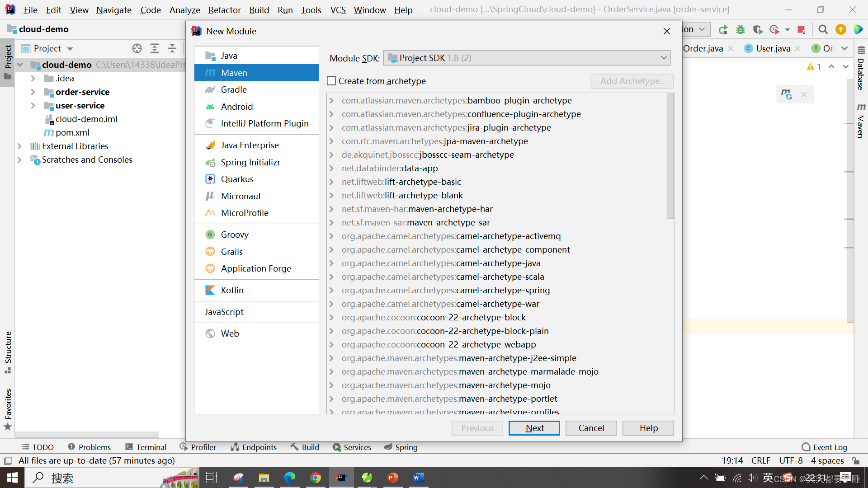Expand the user-service folder node

(33, 105)
